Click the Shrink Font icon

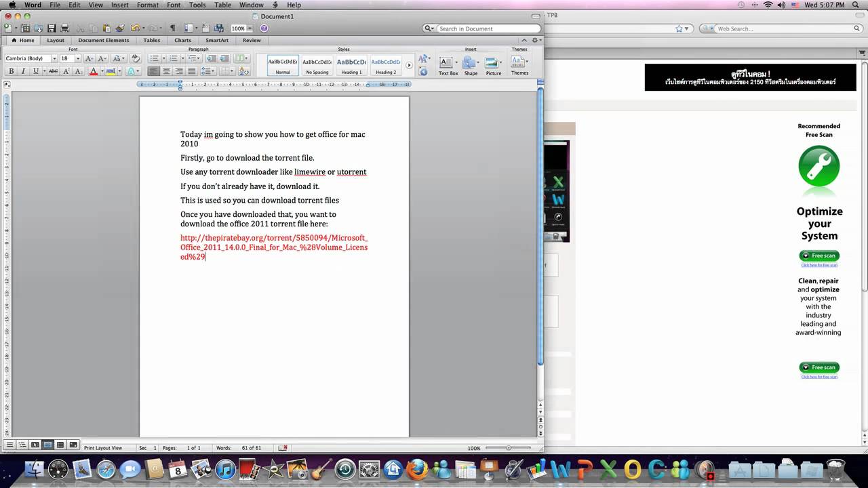click(101, 59)
